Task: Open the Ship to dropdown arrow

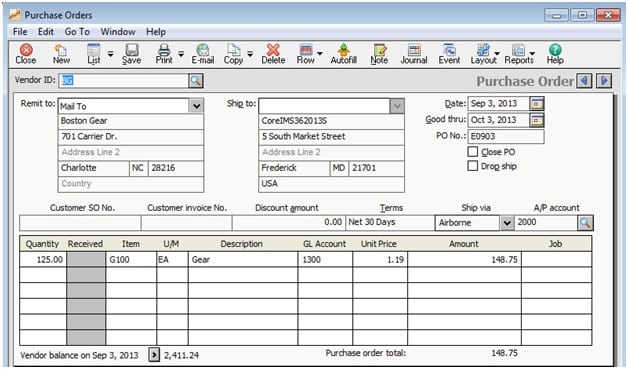Action: (397, 106)
